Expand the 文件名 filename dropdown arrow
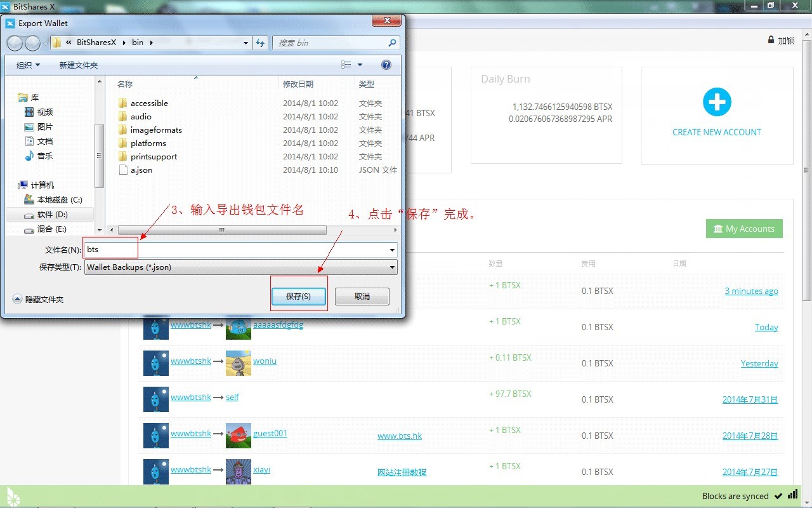Screen dimensions: 812x508 click(392, 250)
